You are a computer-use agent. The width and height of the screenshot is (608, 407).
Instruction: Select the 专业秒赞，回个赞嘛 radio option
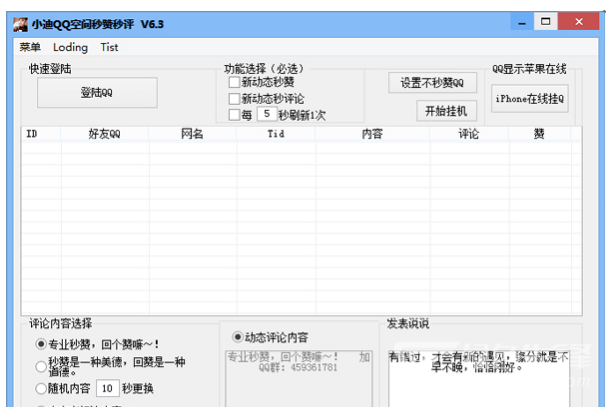41,344
